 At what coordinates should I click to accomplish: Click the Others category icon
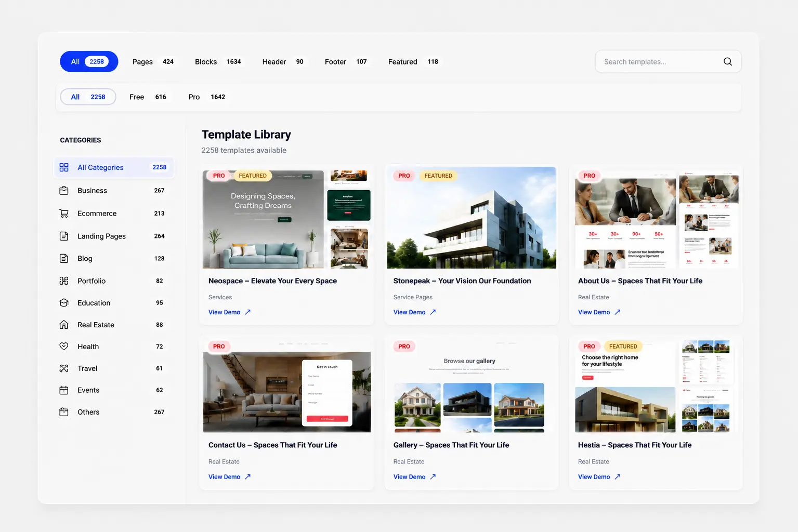tap(64, 412)
